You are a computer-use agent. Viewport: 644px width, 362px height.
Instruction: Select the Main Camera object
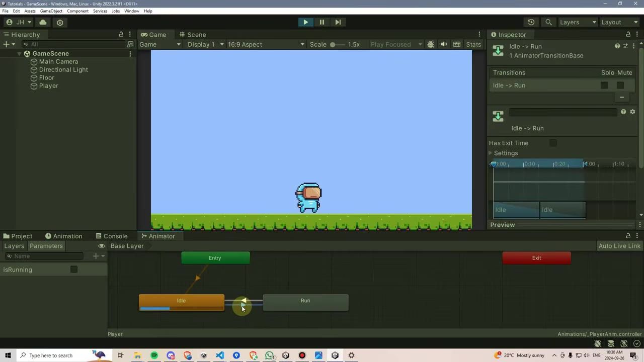click(58, 62)
